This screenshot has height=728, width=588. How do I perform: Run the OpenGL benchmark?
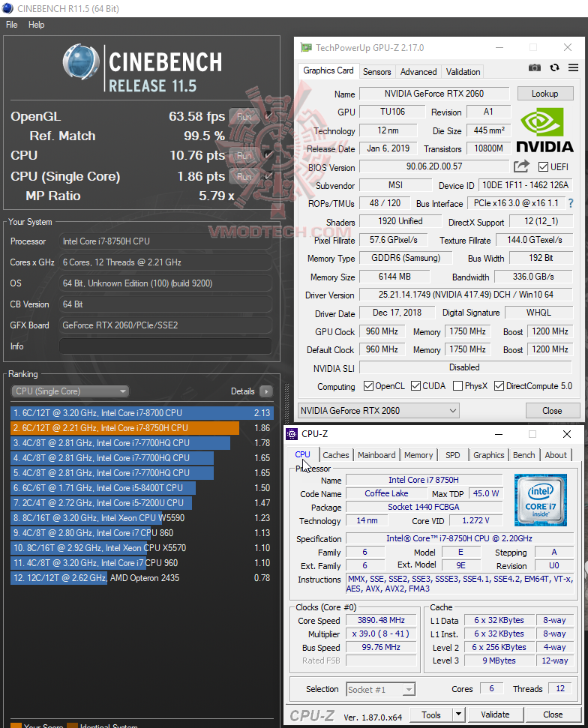point(244,116)
